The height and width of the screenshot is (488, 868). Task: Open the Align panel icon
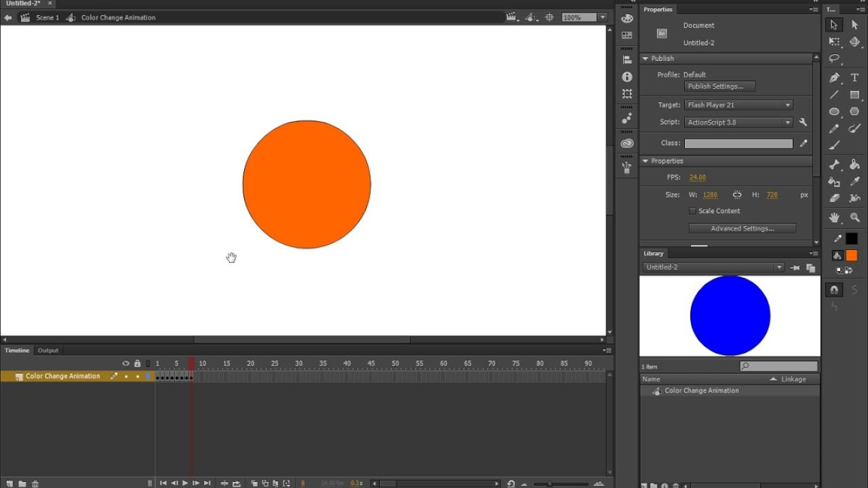pos(627,60)
